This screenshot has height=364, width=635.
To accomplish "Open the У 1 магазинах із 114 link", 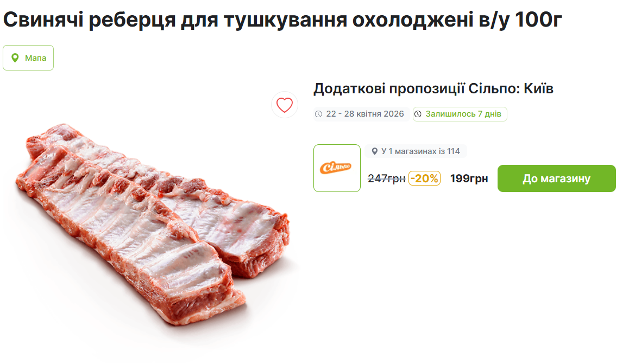I will (x=420, y=151).
